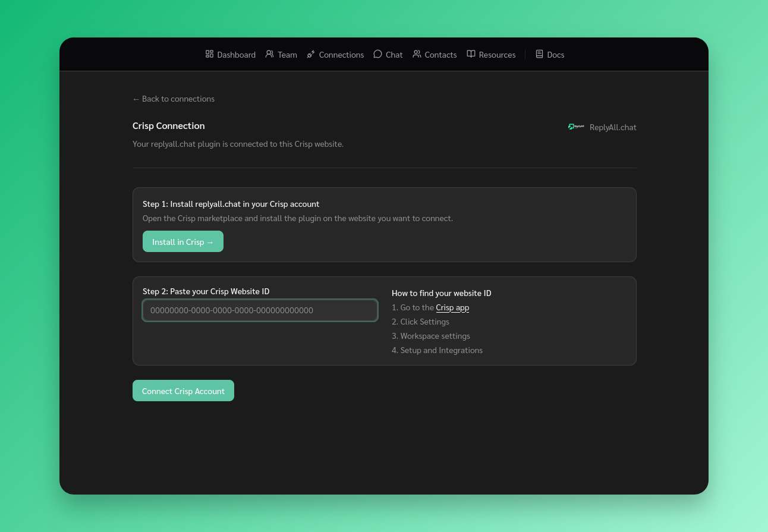
Task: Open the Resources section
Action: coord(497,54)
